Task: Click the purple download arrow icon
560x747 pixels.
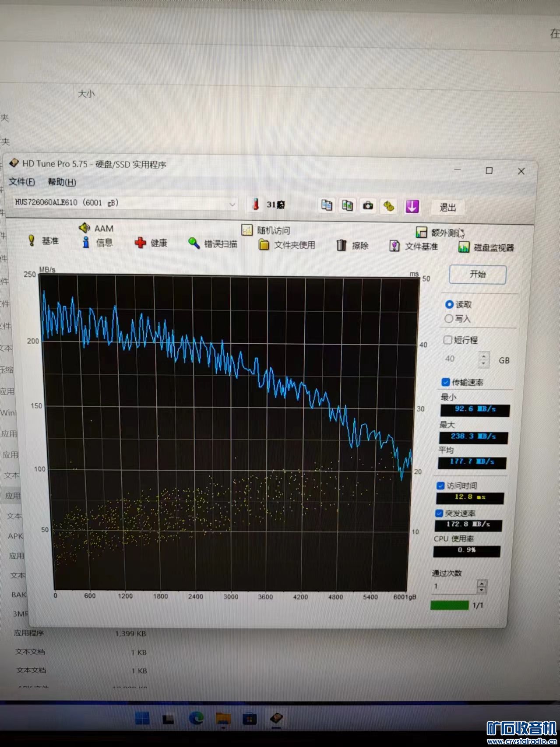Action: tap(412, 206)
